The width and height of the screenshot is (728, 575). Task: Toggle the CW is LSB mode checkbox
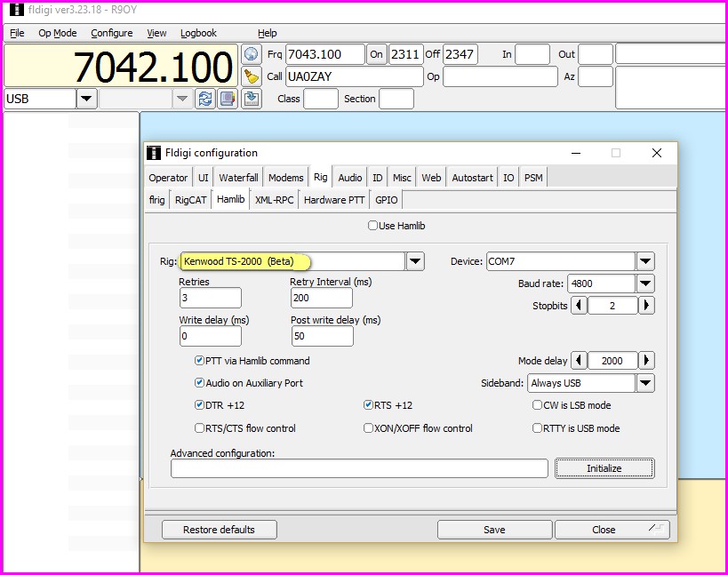tap(537, 405)
